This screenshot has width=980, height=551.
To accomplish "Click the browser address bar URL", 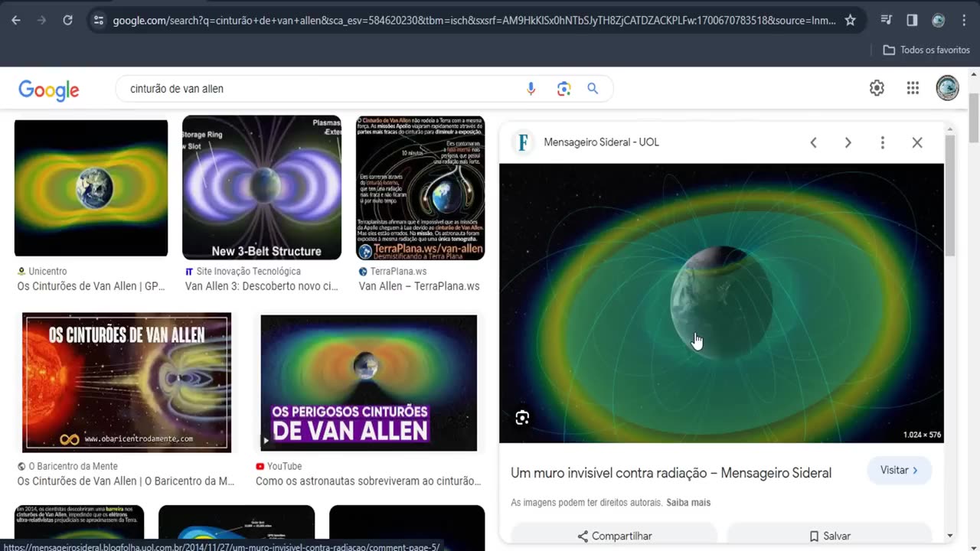I will tap(474, 21).
